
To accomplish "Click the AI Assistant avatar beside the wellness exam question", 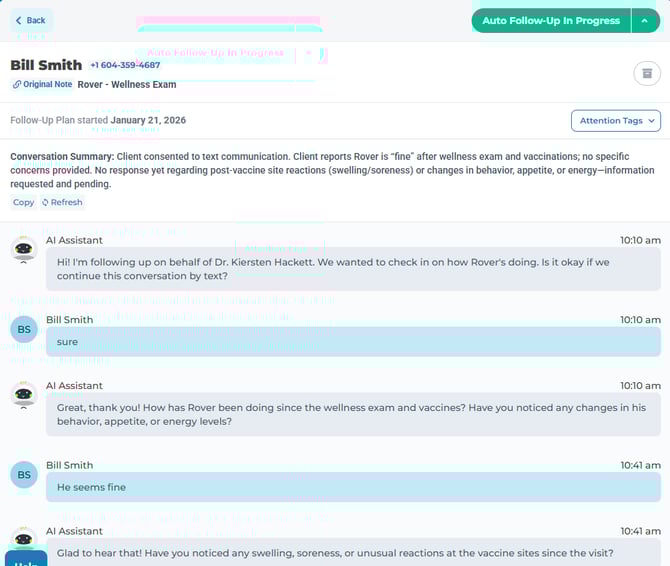I will (24, 395).
